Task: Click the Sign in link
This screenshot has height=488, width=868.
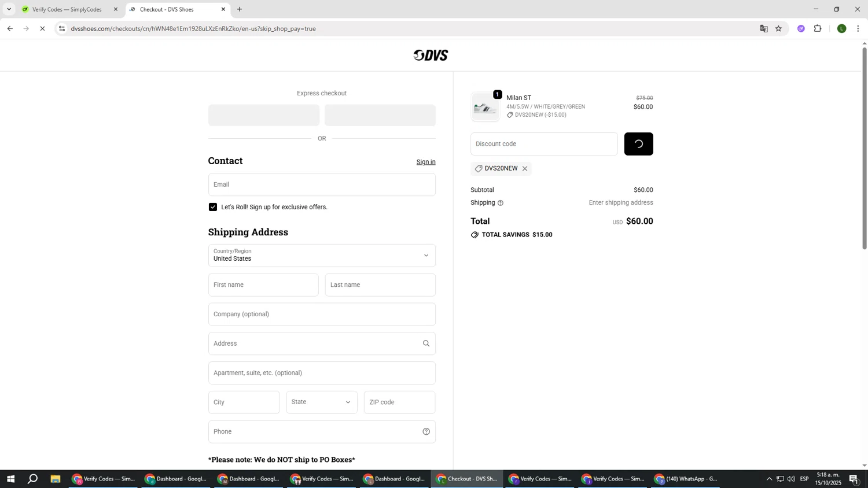Action: coord(426,162)
